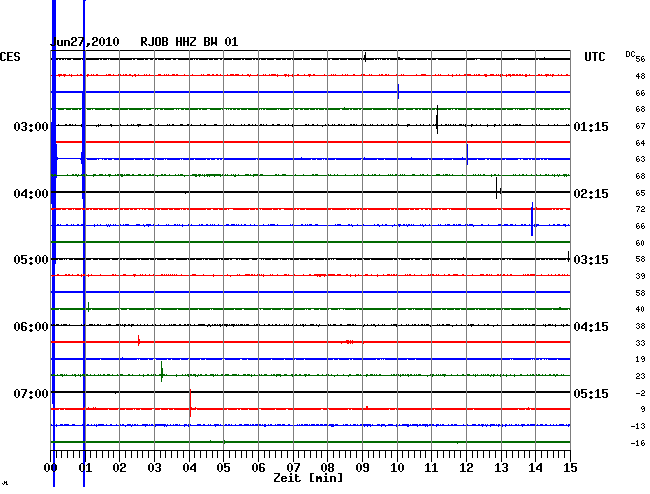Select the 05:00 CES time label
650x494 pixels.
tap(31, 260)
